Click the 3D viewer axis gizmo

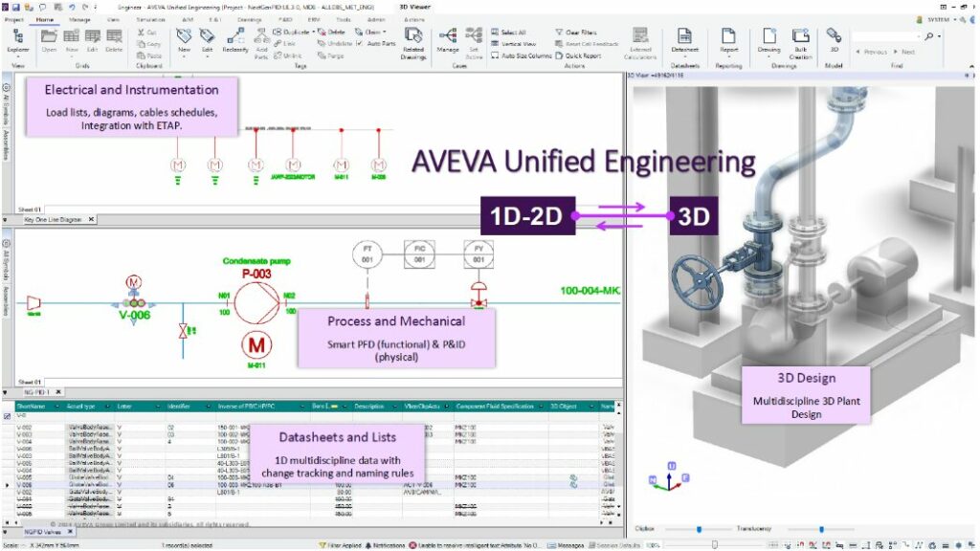pos(669,477)
